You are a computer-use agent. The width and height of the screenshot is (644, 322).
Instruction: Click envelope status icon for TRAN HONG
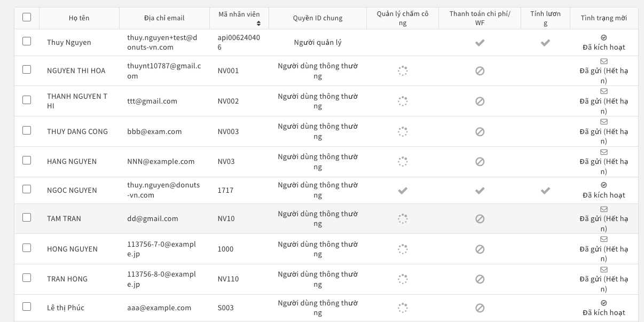point(604,270)
